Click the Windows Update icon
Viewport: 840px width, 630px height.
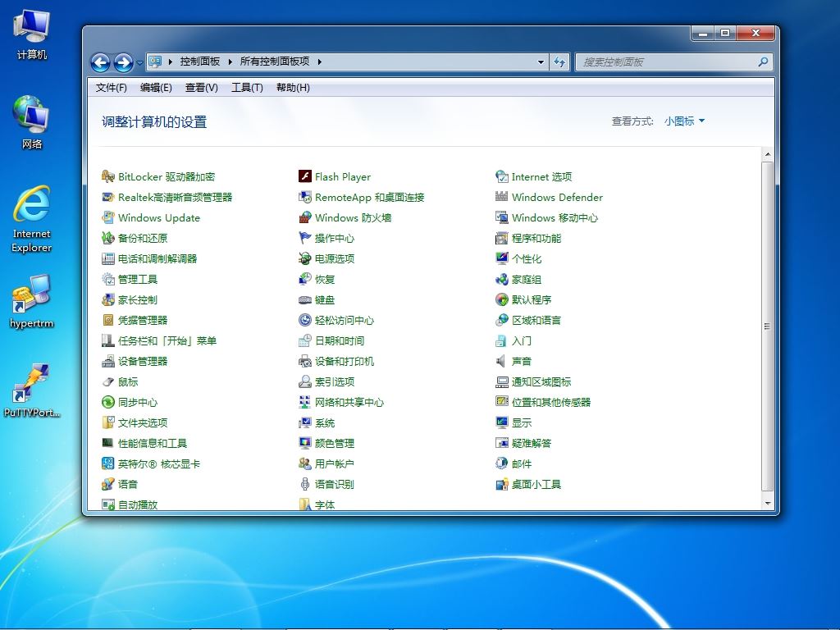(x=108, y=217)
